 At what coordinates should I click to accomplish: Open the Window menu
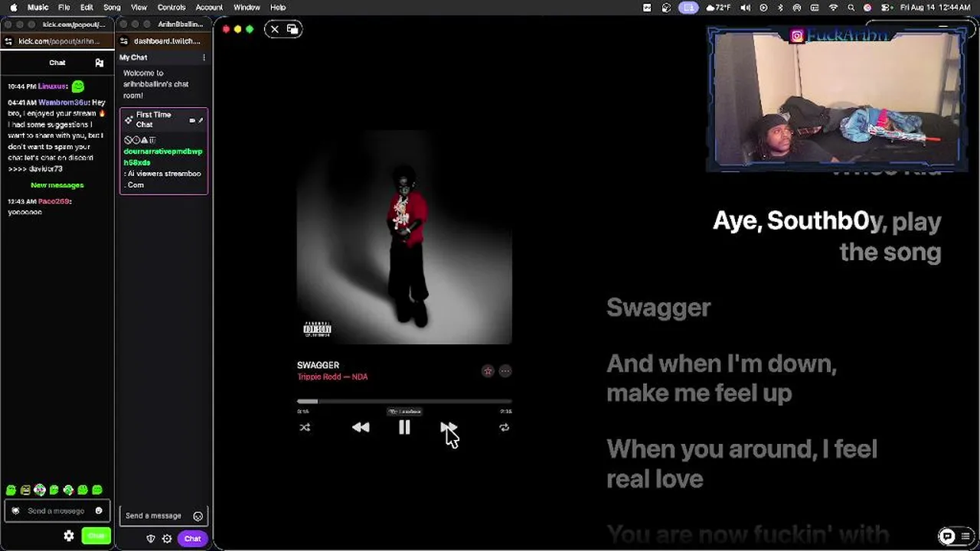(x=247, y=8)
